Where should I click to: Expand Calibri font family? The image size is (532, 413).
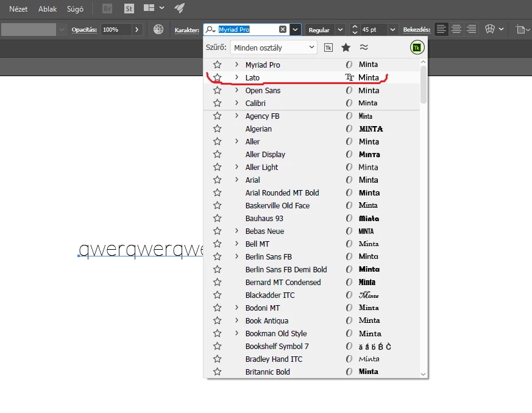pyautogui.click(x=237, y=103)
